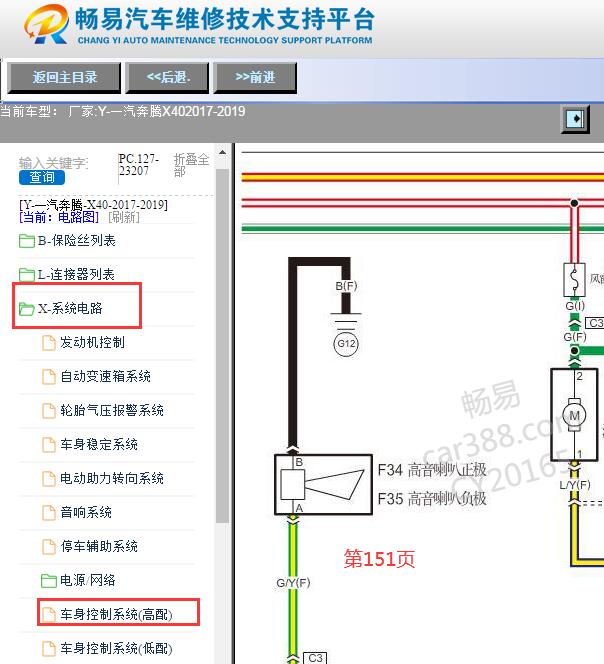Viewport: 604px width, 664px height.
Task: Click the 当前：电路图 link
Action: pos(59,217)
